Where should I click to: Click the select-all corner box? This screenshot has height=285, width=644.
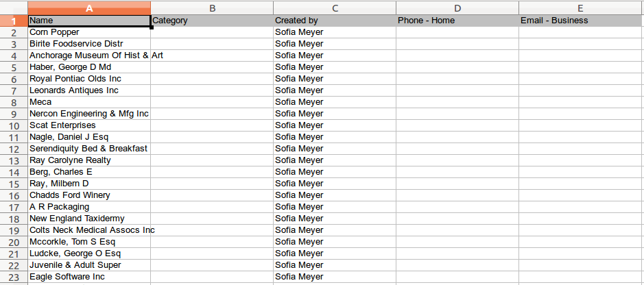click(x=14, y=8)
